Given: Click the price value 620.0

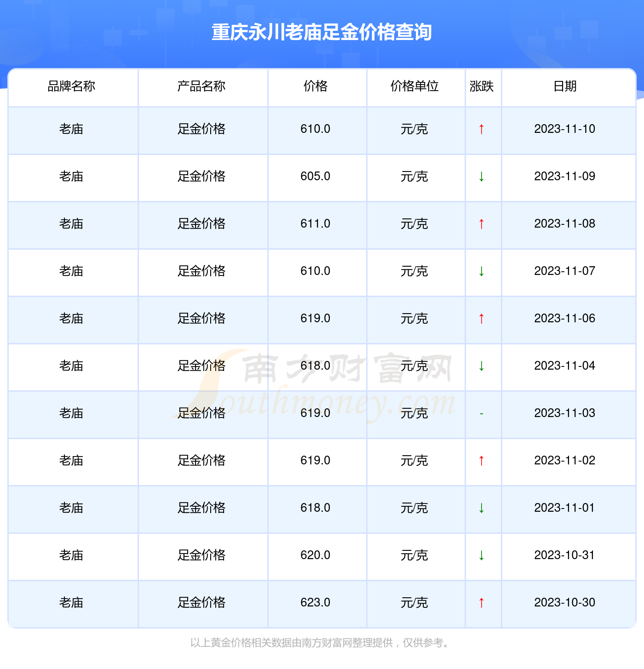Looking at the screenshot, I should pos(316,555).
